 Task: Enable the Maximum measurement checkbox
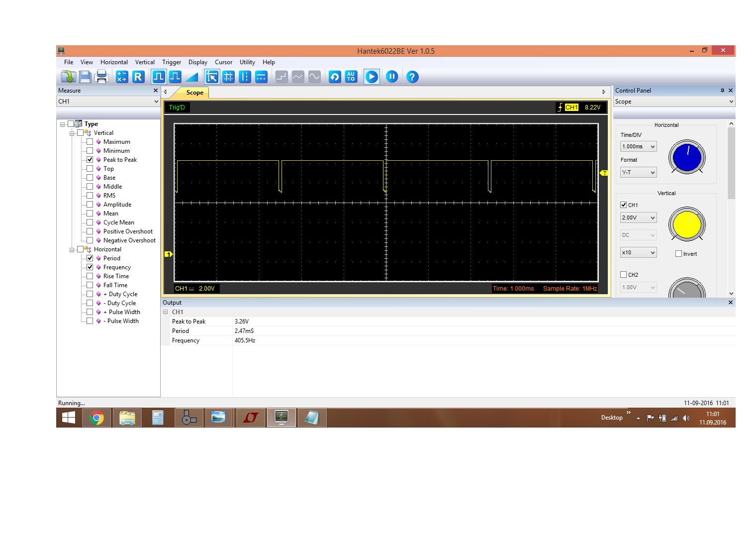[90, 142]
